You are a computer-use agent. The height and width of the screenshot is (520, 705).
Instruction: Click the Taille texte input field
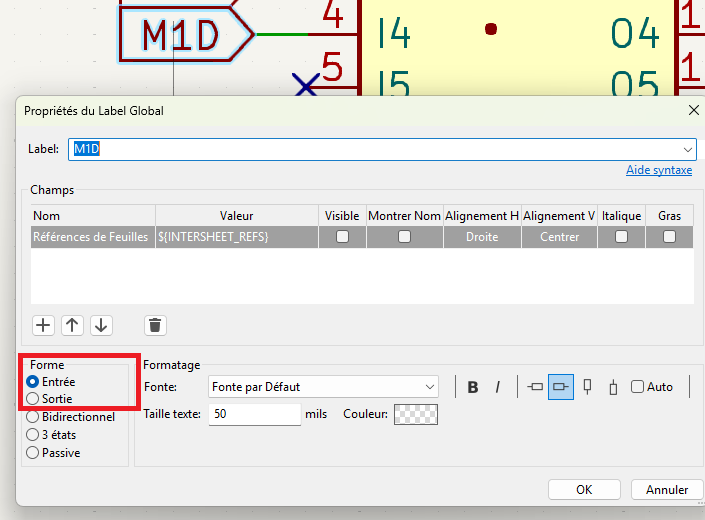click(254, 414)
